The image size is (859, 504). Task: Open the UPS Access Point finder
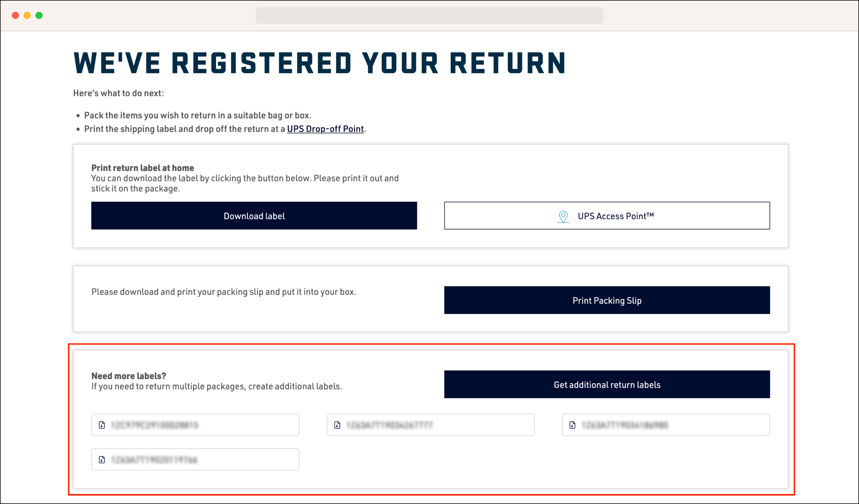pyautogui.click(x=607, y=215)
